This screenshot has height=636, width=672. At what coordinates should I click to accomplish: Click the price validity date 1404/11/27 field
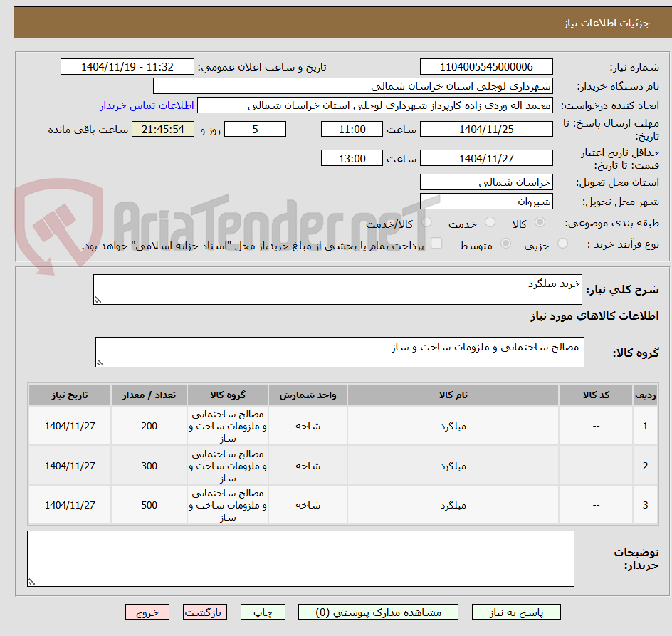[x=486, y=158]
